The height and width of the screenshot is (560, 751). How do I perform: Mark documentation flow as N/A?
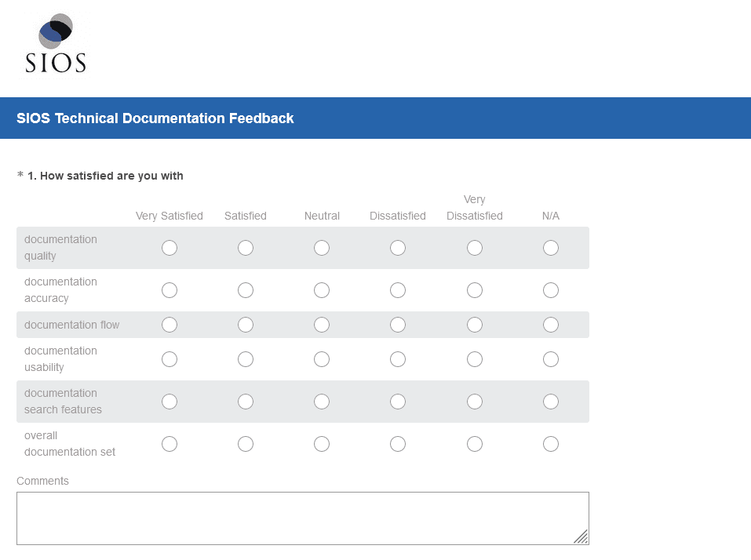pyautogui.click(x=551, y=325)
